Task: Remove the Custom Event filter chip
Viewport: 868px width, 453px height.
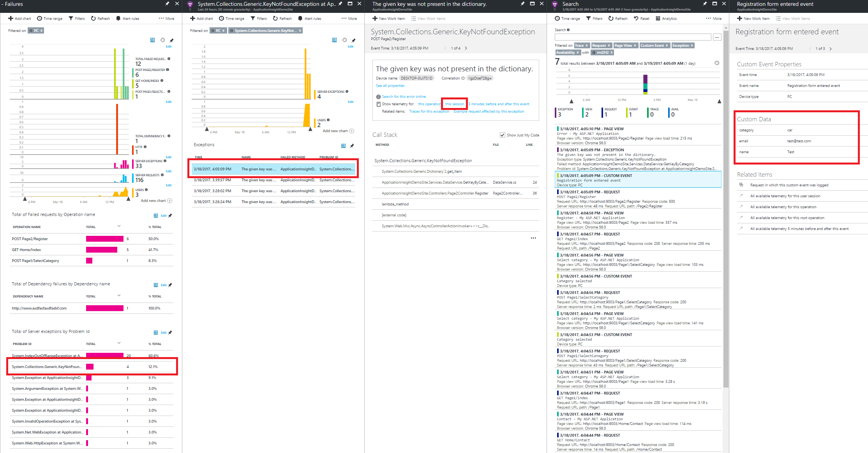Action: click(x=667, y=46)
